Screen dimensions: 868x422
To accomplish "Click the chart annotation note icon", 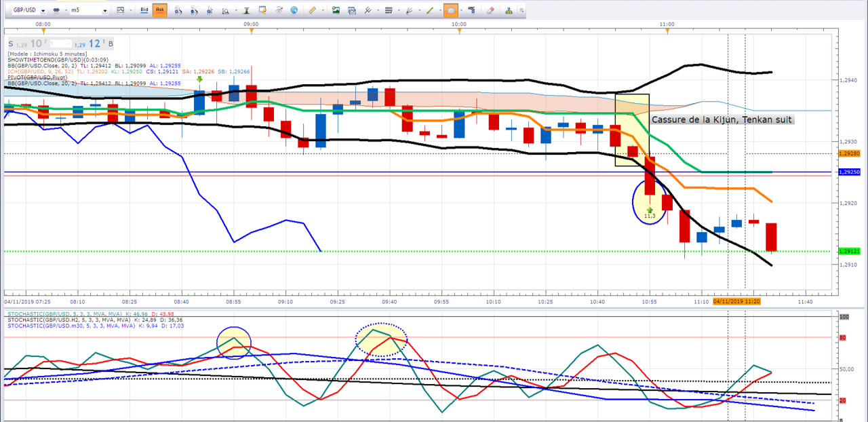I will (263, 10).
